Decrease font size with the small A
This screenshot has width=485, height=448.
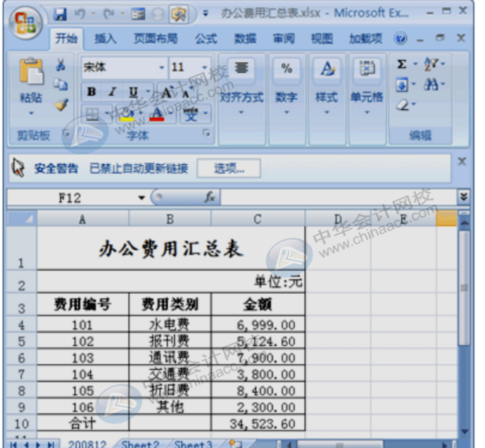tap(187, 92)
